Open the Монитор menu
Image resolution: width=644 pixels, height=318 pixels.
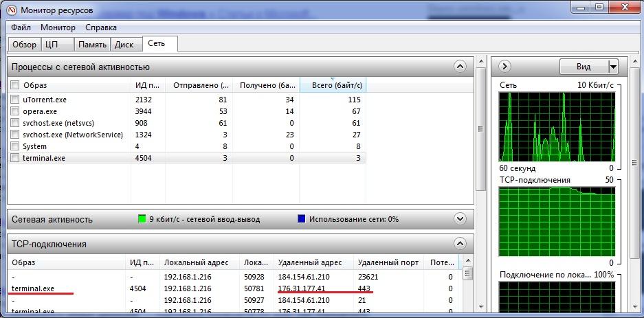click(58, 27)
